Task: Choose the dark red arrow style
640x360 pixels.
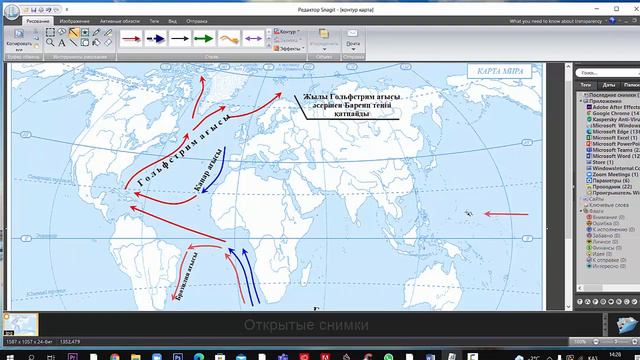Action: tap(131, 39)
